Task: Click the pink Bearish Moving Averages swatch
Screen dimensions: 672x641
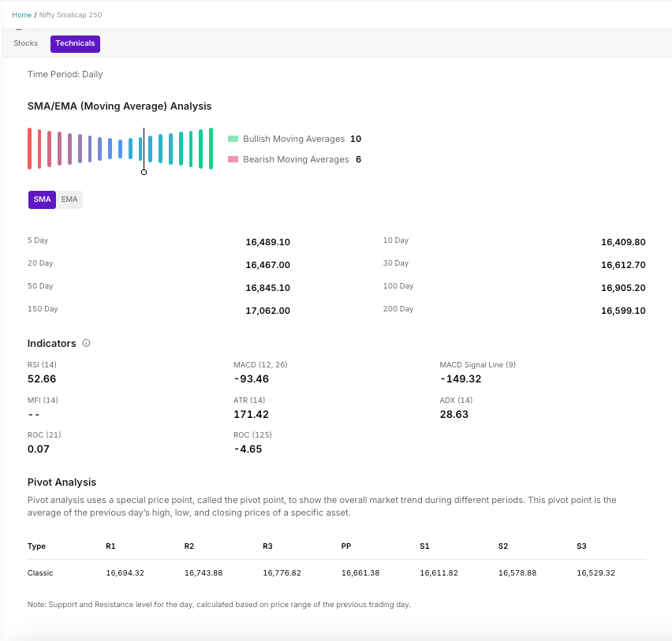Action: [233, 159]
